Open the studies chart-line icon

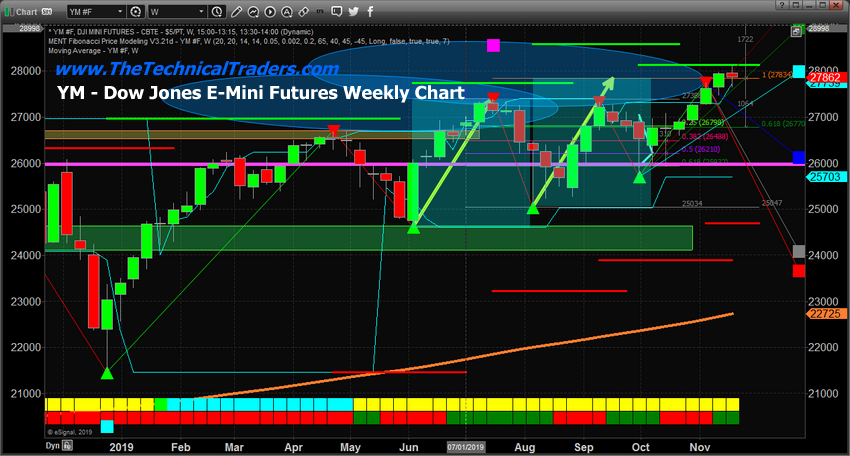pyautogui.click(x=253, y=11)
